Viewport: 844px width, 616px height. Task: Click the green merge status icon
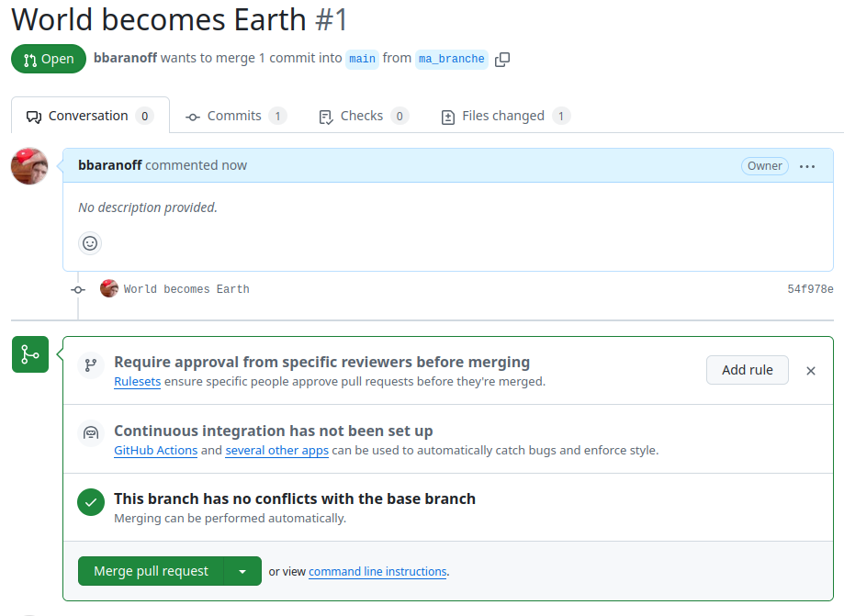(x=30, y=354)
